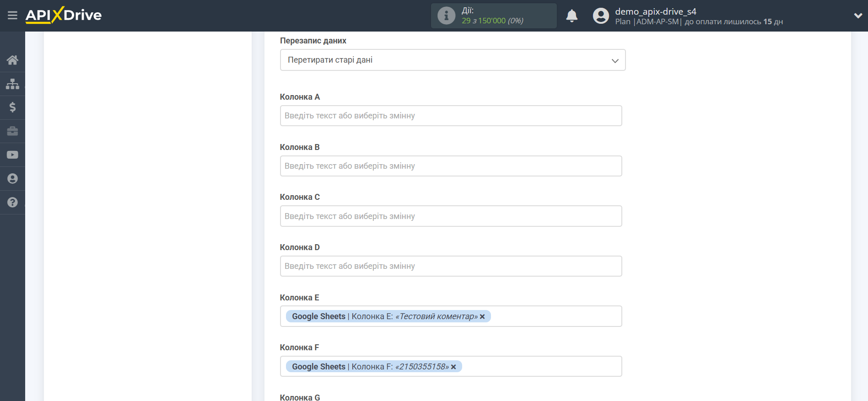
Task: Click the Колонка G label
Action: click(x=300, y=397)
